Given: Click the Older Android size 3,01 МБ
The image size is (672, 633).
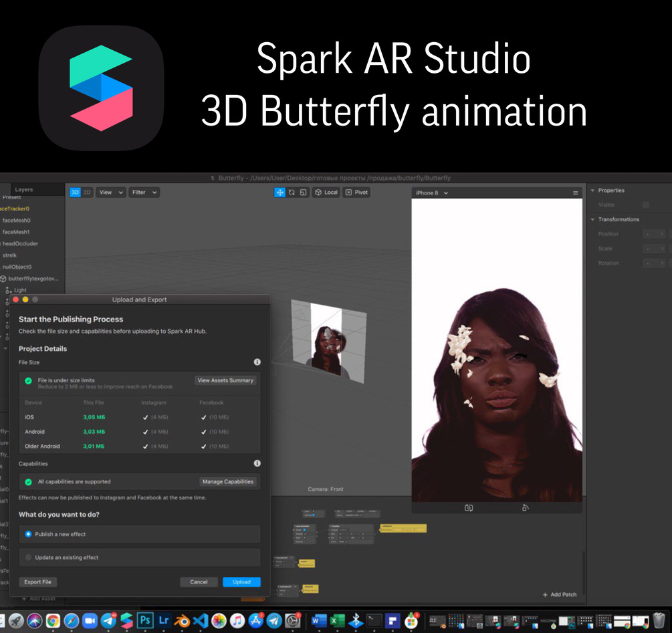Looking at the screenshot, I should [x=94, y=447].
